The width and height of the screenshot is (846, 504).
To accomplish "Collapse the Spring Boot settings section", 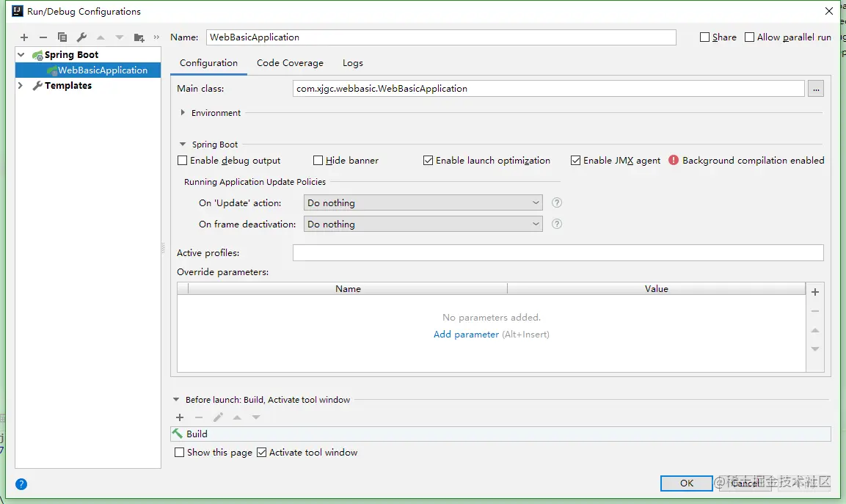I will [x=183, y=144].
